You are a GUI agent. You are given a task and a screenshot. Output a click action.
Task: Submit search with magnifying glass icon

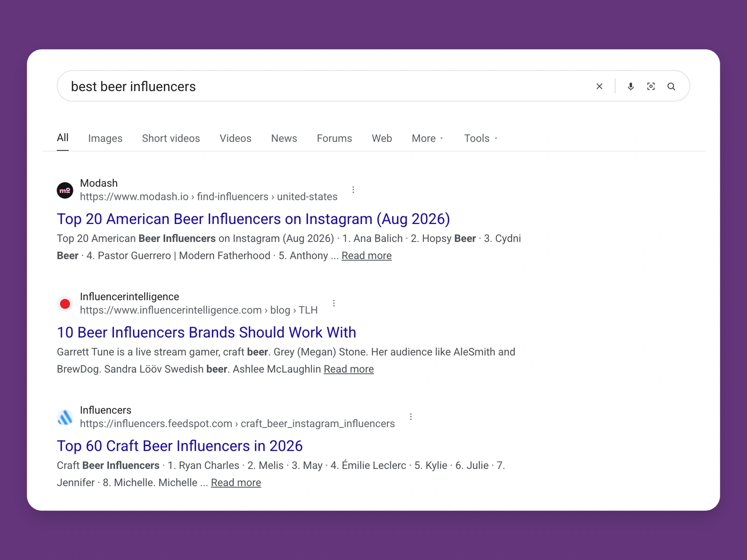tap(671, 86)
